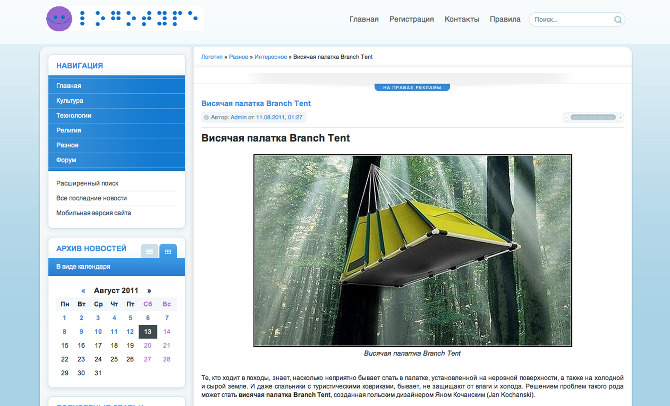This screenshot has height=406, width=670.
Task: Go to previous month in calendar
Action: click(x=83, y=291)
